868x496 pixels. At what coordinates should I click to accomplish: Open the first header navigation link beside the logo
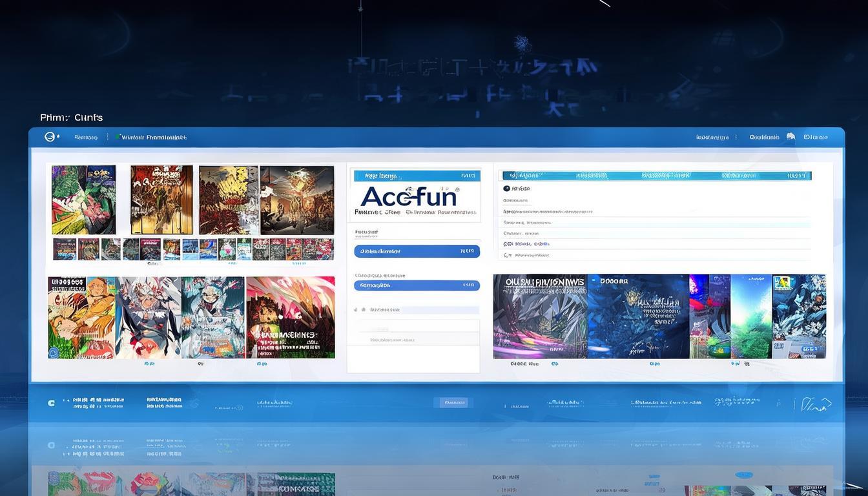tap(86, 138)
